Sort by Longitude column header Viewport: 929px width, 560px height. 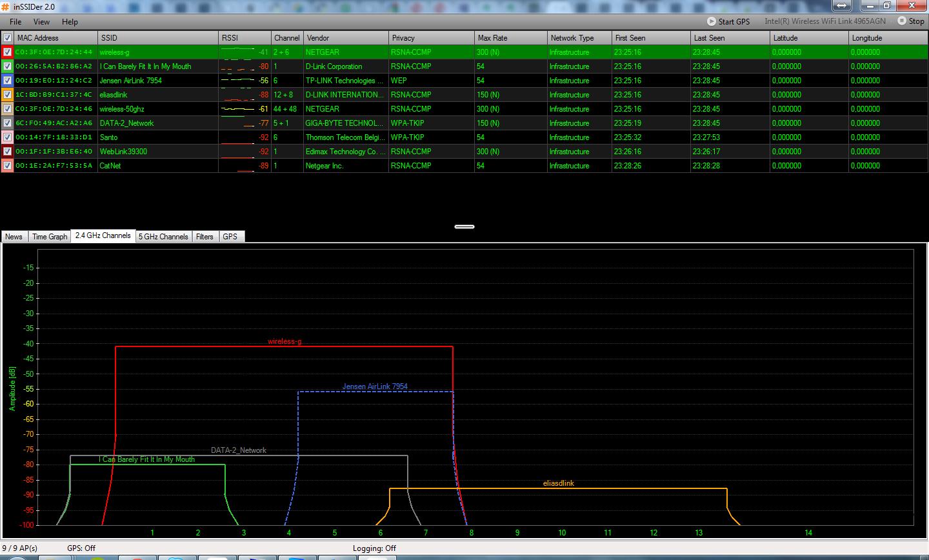point(888,38)
